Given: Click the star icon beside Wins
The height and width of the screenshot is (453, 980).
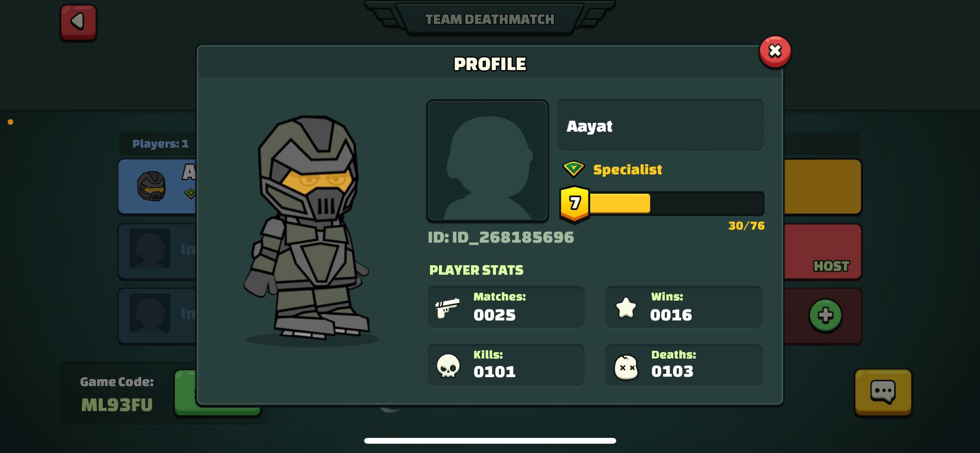Looking at the screenshot, I should (x=626, y=307).
